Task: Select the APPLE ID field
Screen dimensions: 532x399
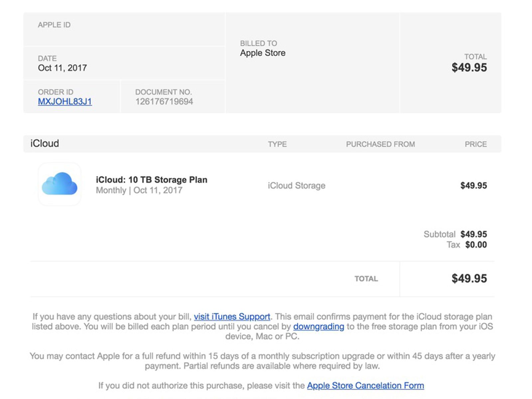Action: click(55, 25)
